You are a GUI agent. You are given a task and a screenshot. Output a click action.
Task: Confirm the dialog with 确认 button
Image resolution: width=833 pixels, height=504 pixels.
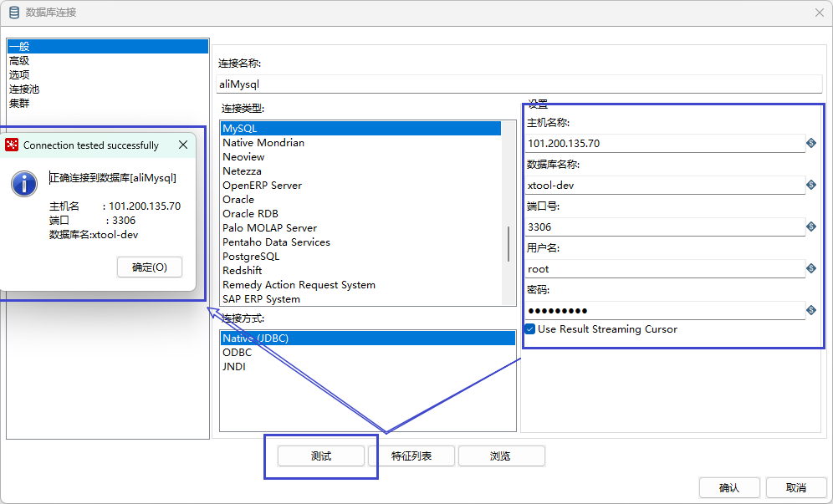(x=728, y=488)
